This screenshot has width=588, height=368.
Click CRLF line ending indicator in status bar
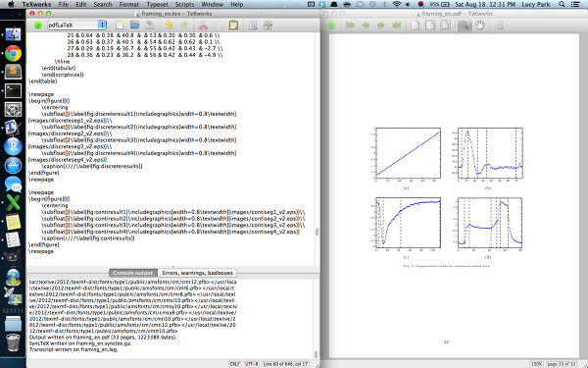(x=234, y=364)
